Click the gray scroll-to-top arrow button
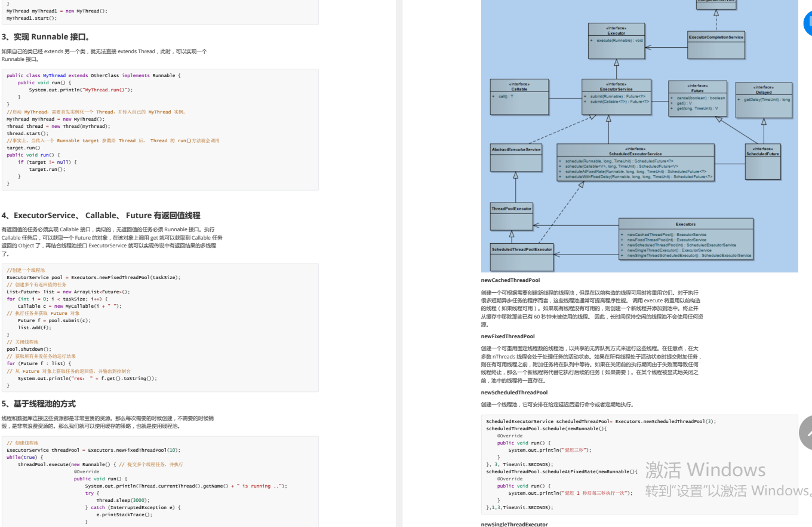This screenshot has width=812, height=527. click(806, 432)
